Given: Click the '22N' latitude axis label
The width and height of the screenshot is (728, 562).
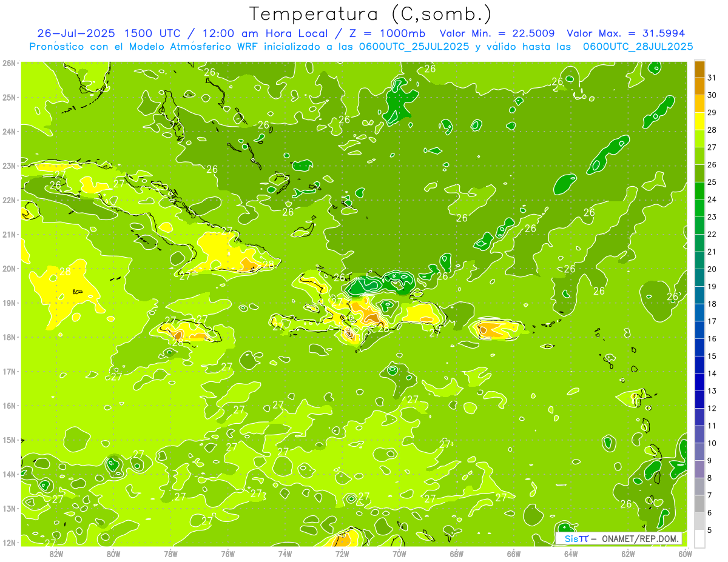Looking at the screenshot, I should coord(8,200).
